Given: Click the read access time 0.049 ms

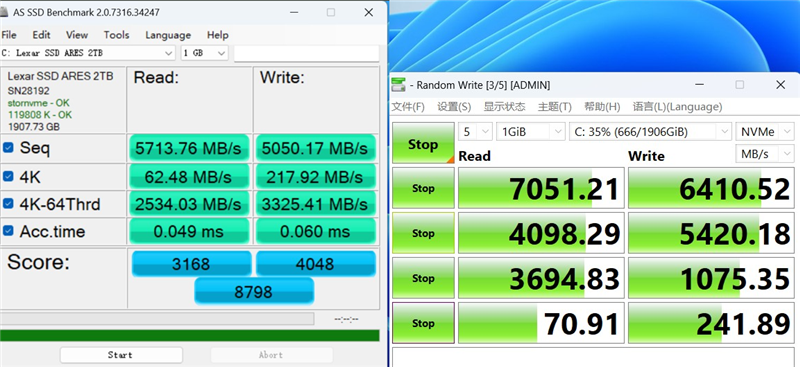Looking at the screenshot, I should [x=188, y=231].
